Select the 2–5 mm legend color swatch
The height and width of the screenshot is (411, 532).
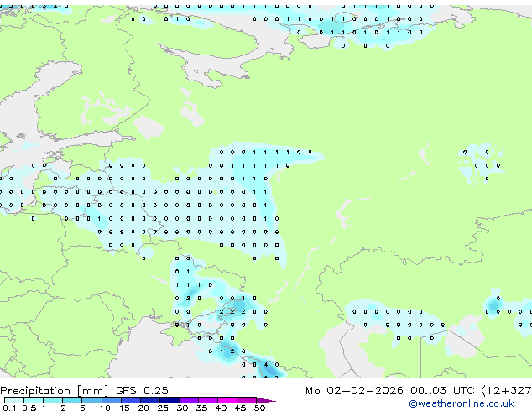[x=72, y=400]
